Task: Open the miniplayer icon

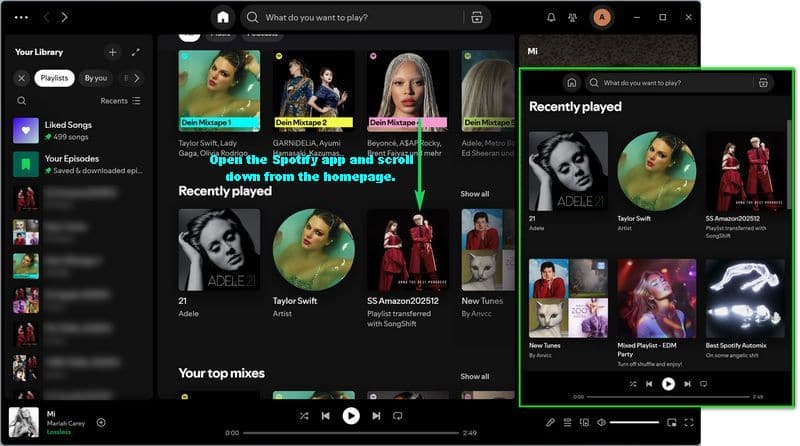Action: (672, 423)
